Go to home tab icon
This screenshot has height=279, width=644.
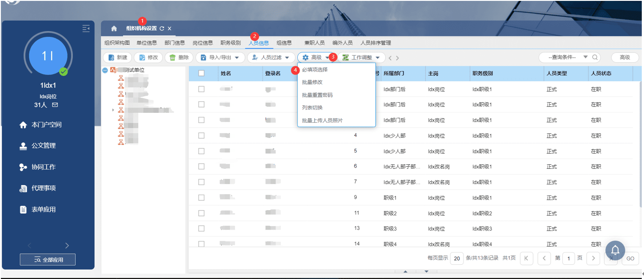(114, 28)
